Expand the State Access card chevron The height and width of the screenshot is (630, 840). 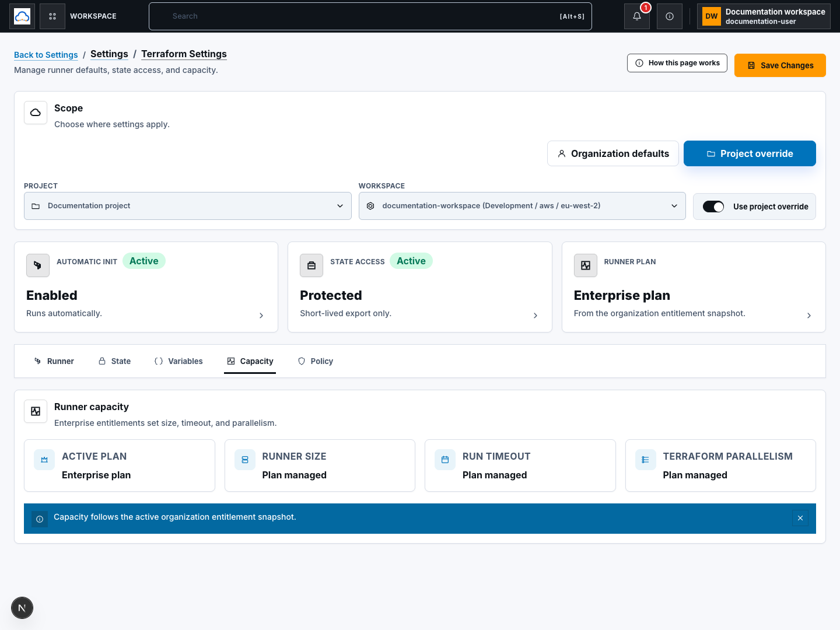[535, 316]
